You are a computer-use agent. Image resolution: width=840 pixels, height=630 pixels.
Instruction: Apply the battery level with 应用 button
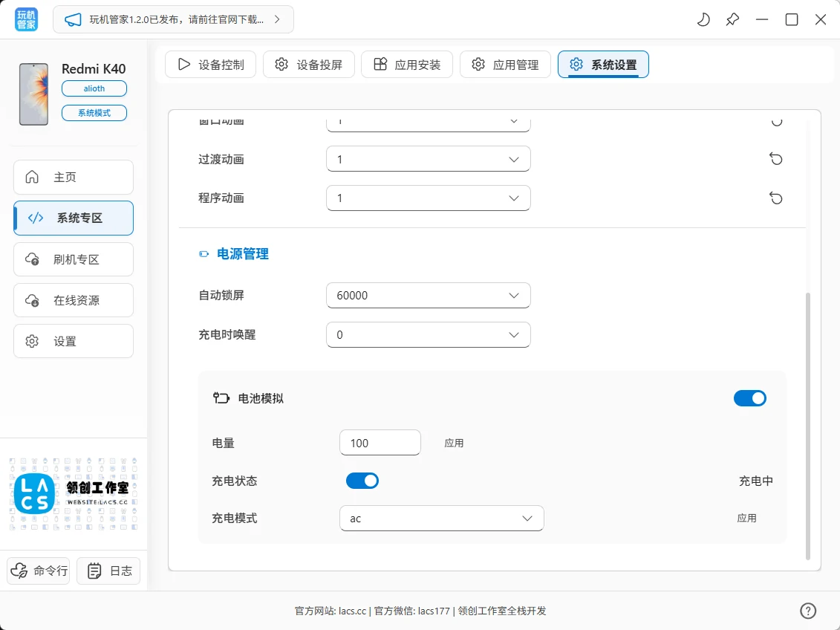click(x=454, y=443)
